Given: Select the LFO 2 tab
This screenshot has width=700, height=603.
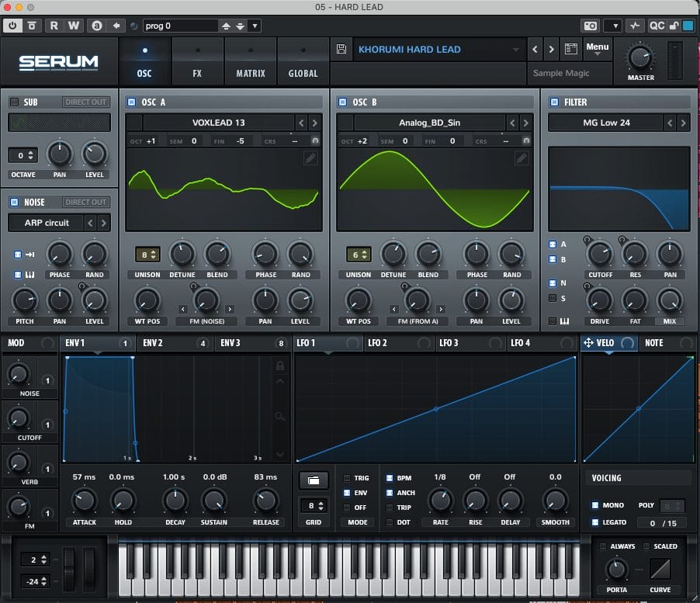Looking at the screenshot, I should (x=399, y=343).
